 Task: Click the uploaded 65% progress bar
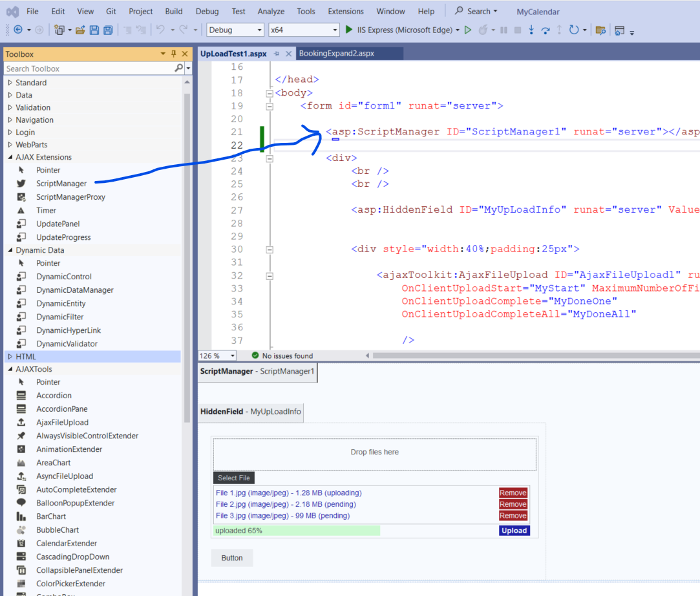pyautogui.click(x=297, y=531)
